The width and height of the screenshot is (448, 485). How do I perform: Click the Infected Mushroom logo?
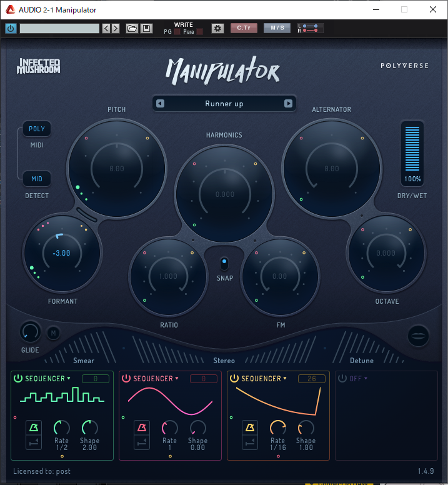[39, 66]
